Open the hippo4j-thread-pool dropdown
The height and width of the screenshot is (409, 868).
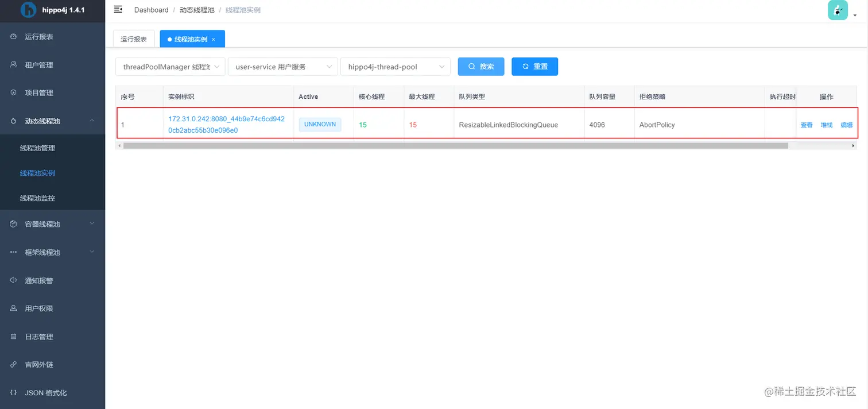pos(395,67)
